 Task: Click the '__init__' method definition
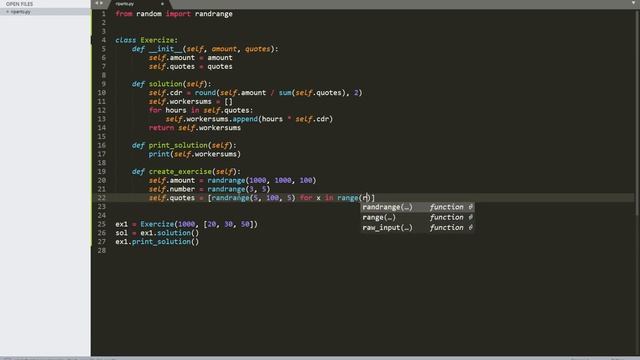pyautogui.click(x=205, y=49)
